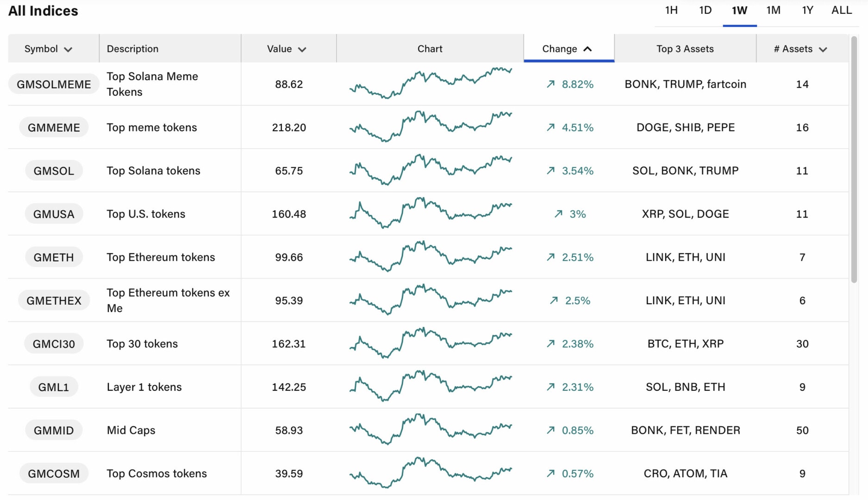The image size is (868, 500).
Task: Click 'XRP, SOL, DOGE' assets cell
Action: pos(685,214)
